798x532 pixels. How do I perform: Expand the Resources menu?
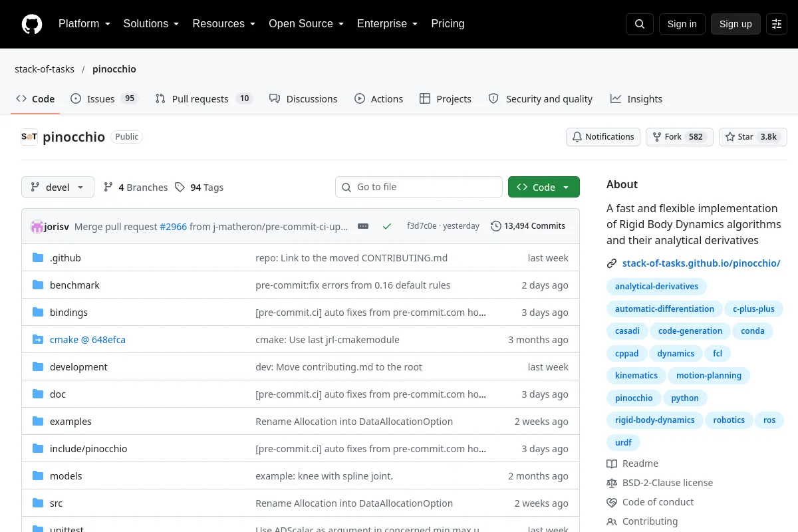223,24
